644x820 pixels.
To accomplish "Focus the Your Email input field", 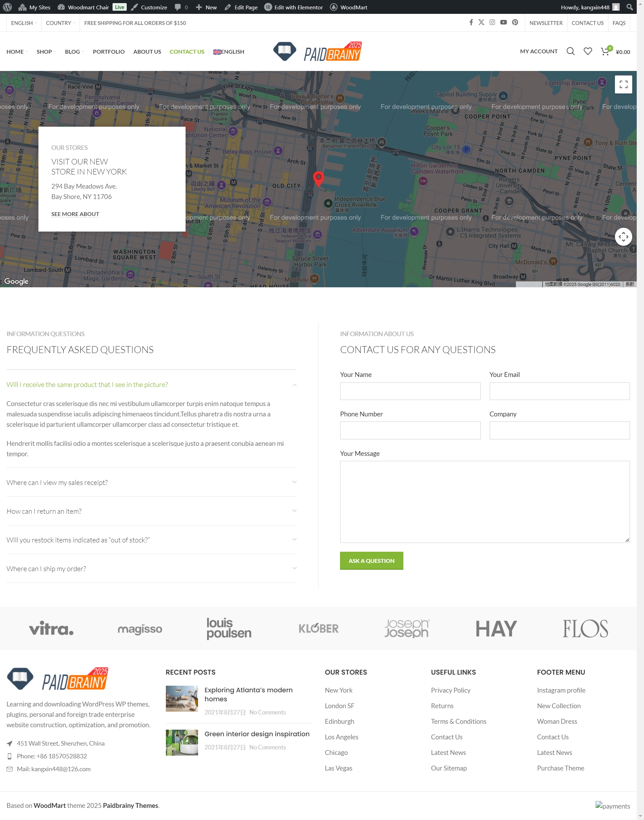I will (x=560, y=391).
